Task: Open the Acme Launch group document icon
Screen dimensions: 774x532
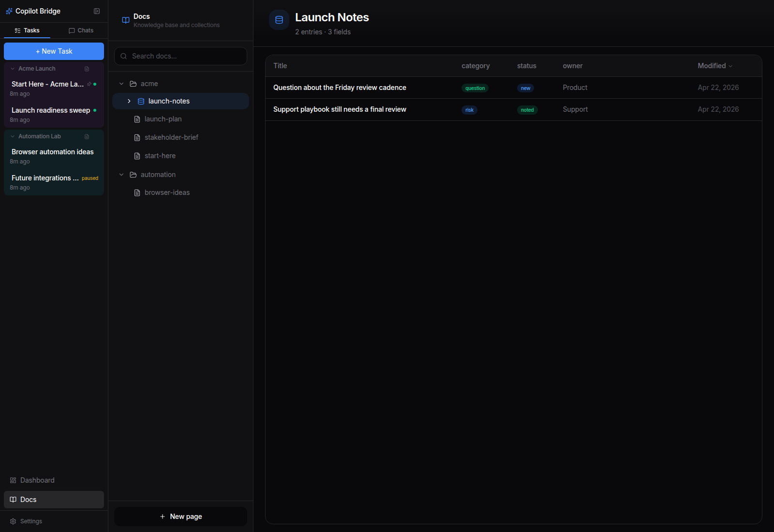Action: point(87,69)
